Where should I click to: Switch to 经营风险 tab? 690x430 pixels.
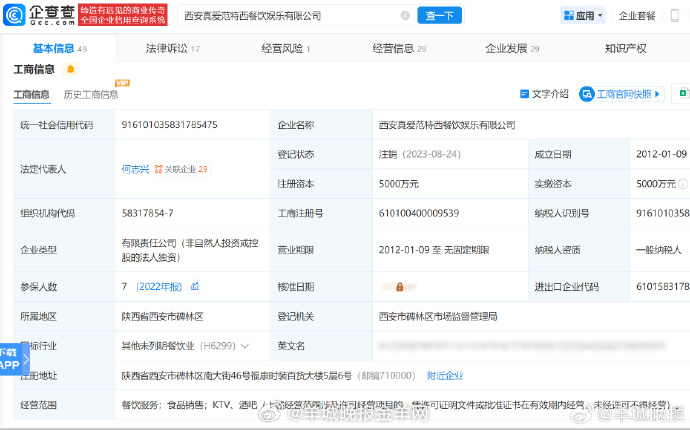coord(286,48)
